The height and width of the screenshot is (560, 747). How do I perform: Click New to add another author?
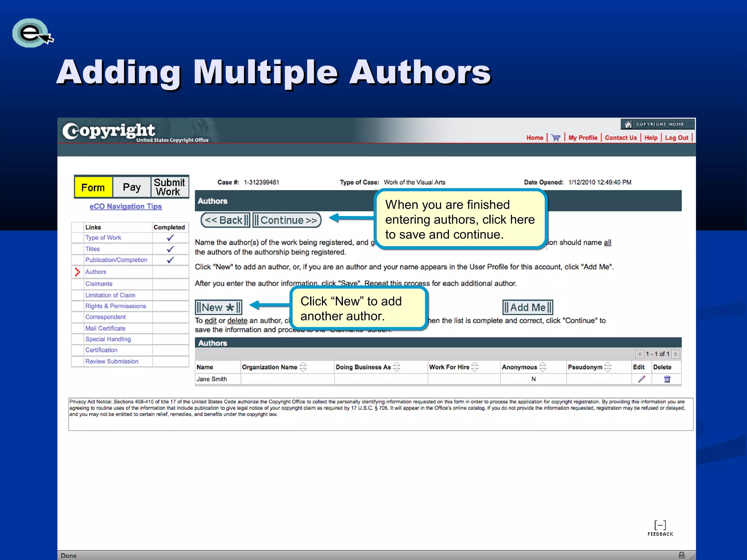(218, 307)
